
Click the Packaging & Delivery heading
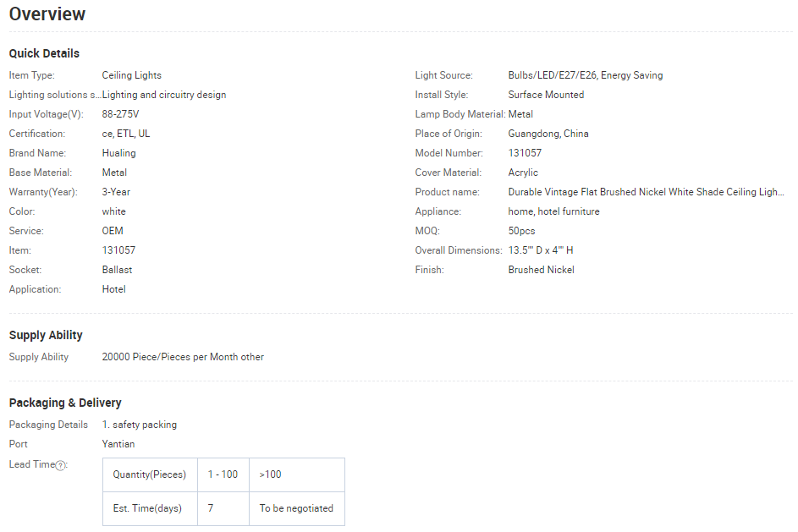(65, 403)
